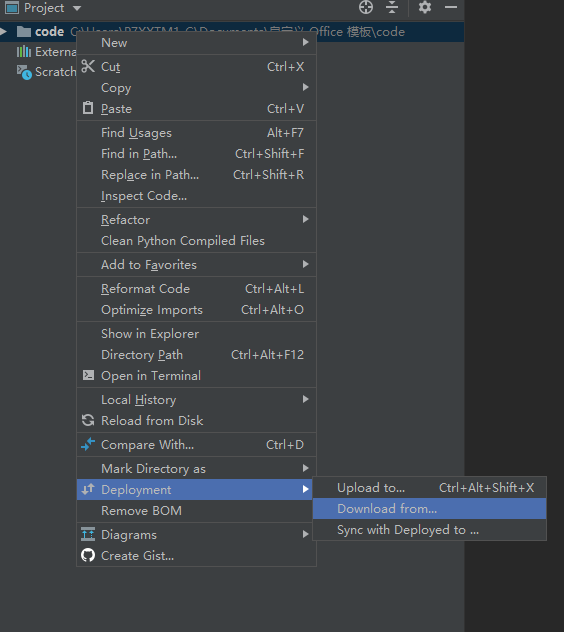Expand the Diagrams submenu arrow
Image resolution: width=564 pixels, height=632 pixels.
click(306, 534)
